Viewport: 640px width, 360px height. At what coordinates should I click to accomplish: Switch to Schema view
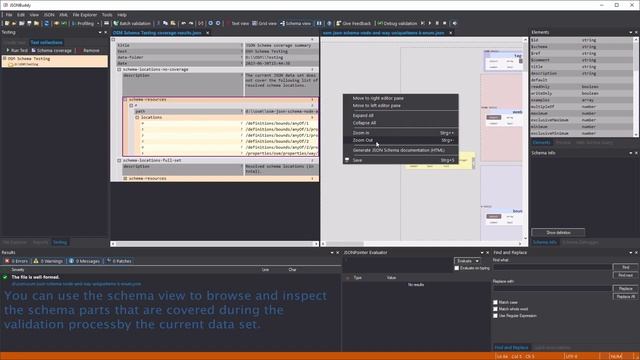(x=295, y=23)
